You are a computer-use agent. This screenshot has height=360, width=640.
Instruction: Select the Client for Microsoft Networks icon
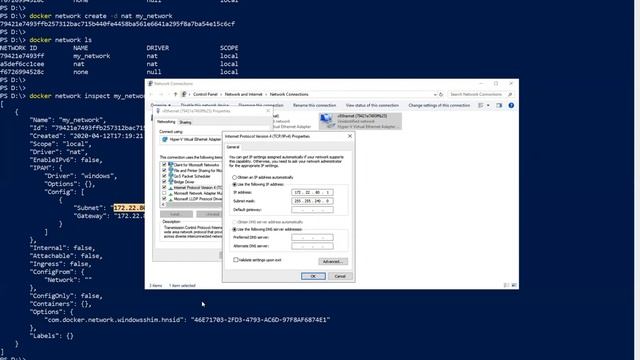pyautogui.click(x=171, y=165)
